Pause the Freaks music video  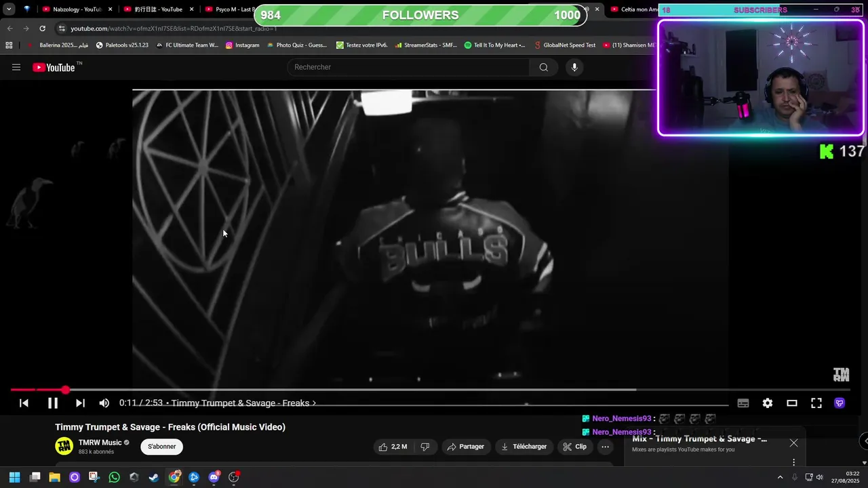coord(52,403)
